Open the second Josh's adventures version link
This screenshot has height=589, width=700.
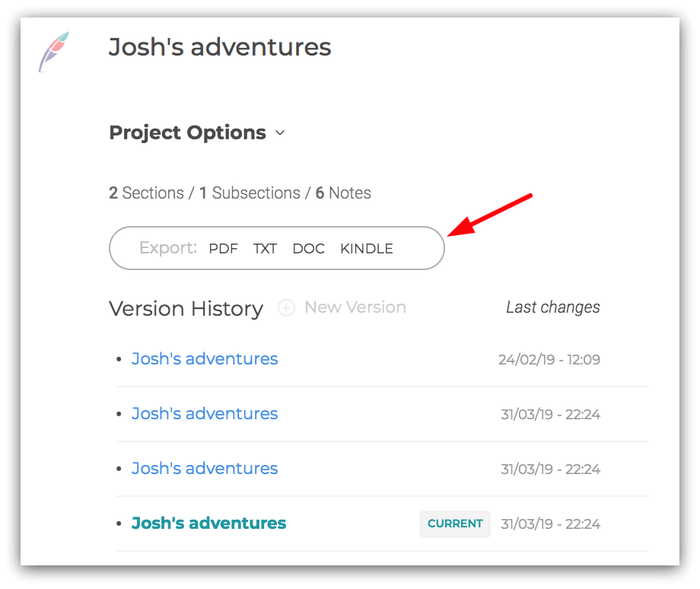[205, 414]
